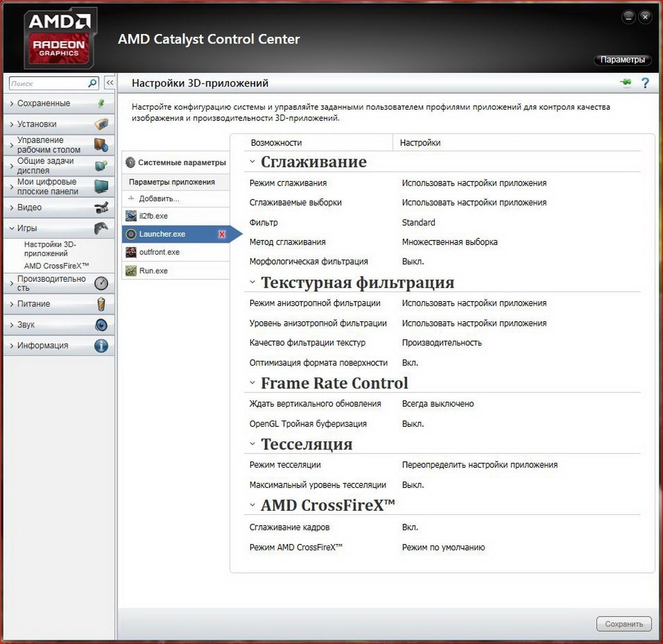This screenshot has height=644, width=663.
Task: Click the Возможности column header
Action: point(276,142)
